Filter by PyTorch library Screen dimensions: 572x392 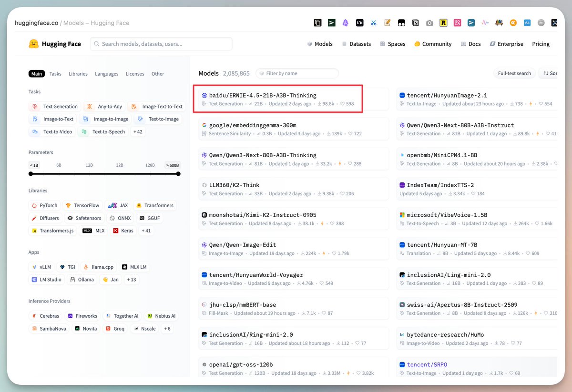(x=44, y=205)
